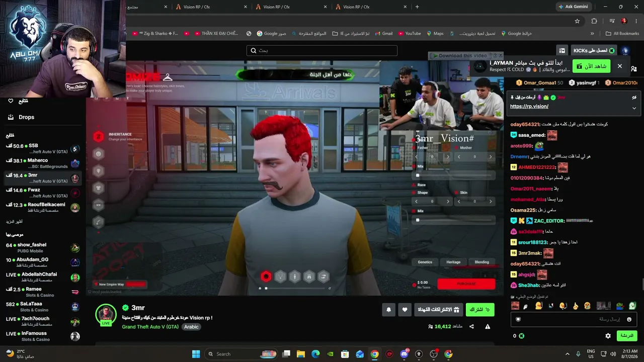This screenshot has width=644, height=362.
Task: Open a new browser tab
Action: point(417,7)
